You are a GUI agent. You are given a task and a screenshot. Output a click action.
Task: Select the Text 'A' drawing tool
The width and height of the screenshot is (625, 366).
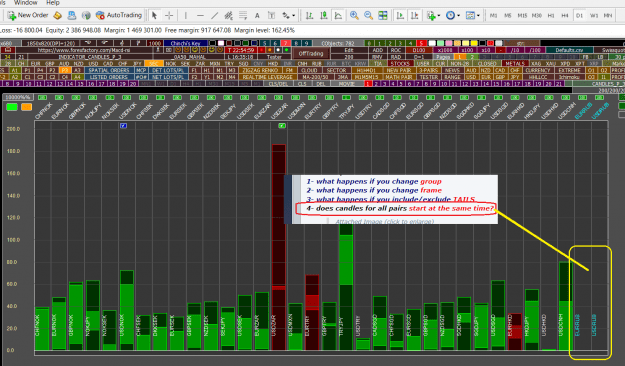[257, 16]
